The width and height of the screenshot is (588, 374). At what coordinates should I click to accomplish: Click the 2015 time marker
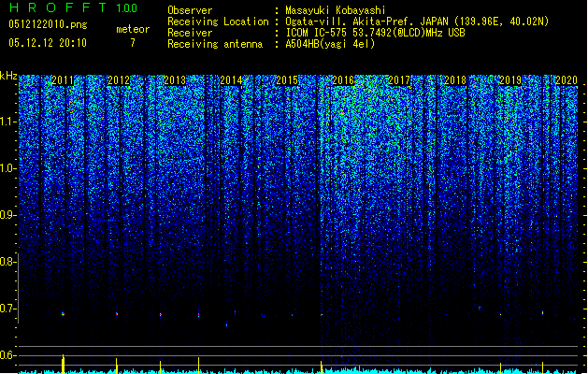[287, 80]
